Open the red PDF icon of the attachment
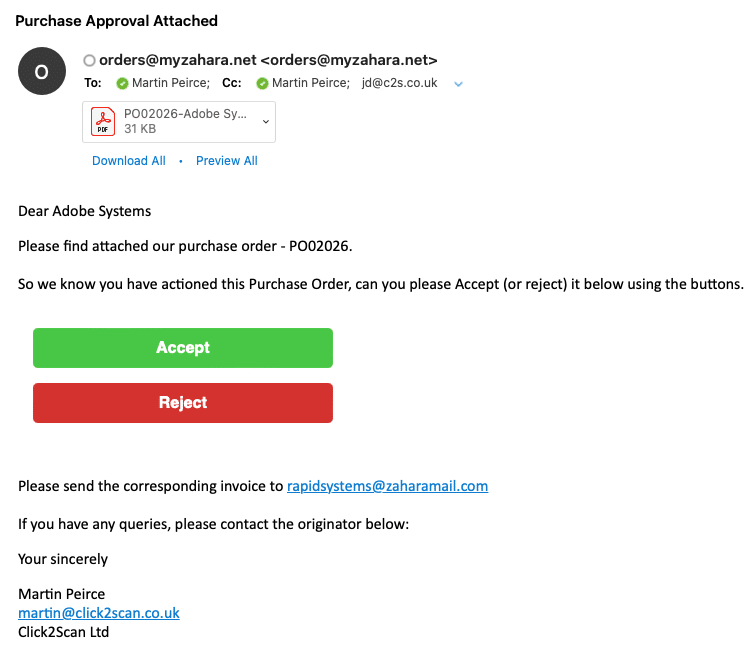Screen dimensions: 754x660 [x=103, y=122]
